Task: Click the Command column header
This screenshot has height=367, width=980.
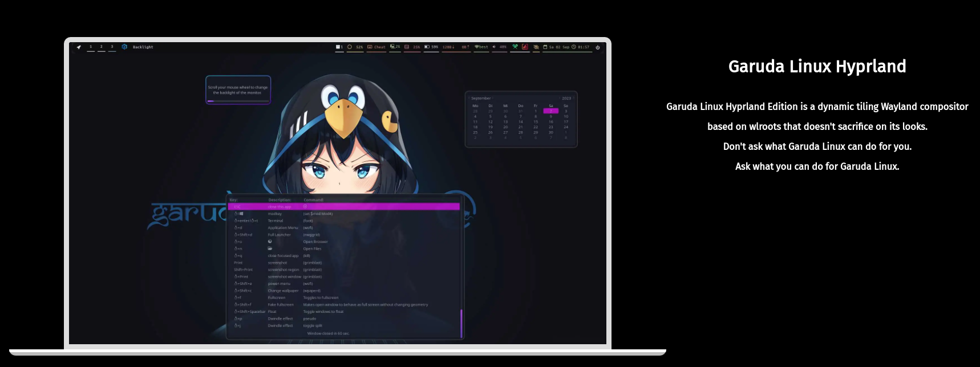Action: pyautogui.click(x=313, y=200)
